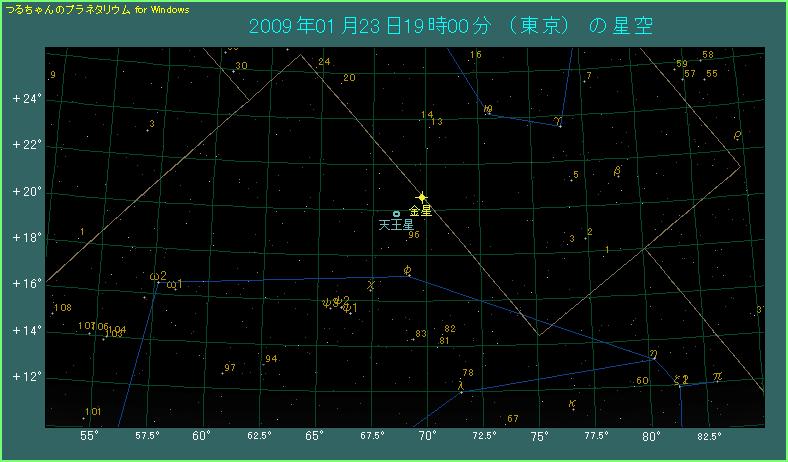Select the +12° declination axis label
Image resolution: width=788 pixels, height=462 pixels.
pyautogui.click(x=25, y=377)
